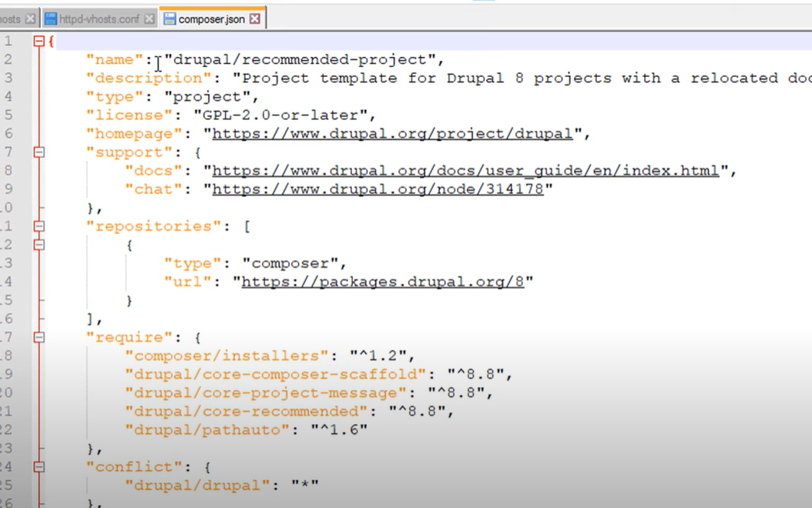Click the "drupal/recommended-project" value

300,59
